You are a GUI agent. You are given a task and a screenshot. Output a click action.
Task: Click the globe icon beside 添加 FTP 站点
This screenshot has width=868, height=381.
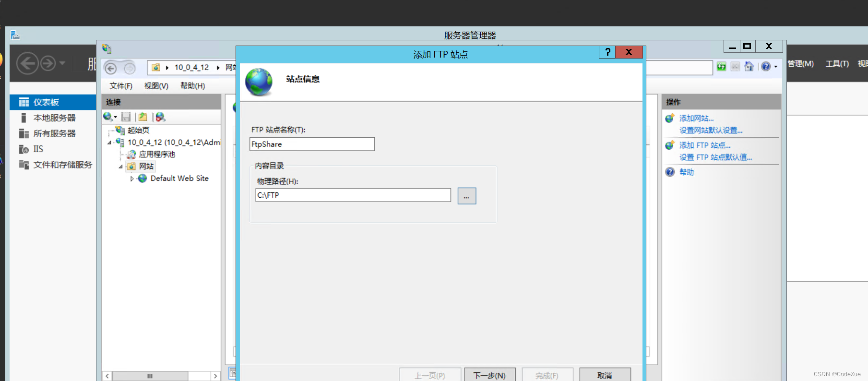click(x=670, y=145)
